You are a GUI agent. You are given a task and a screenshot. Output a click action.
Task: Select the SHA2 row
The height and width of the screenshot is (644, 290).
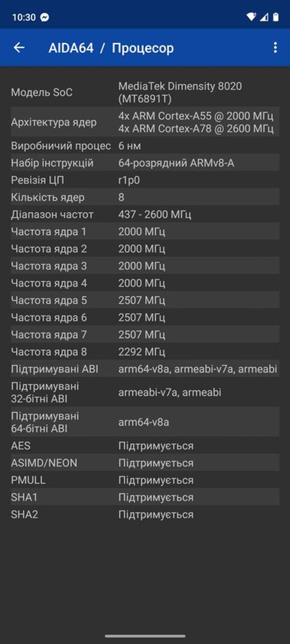(145, 515)
